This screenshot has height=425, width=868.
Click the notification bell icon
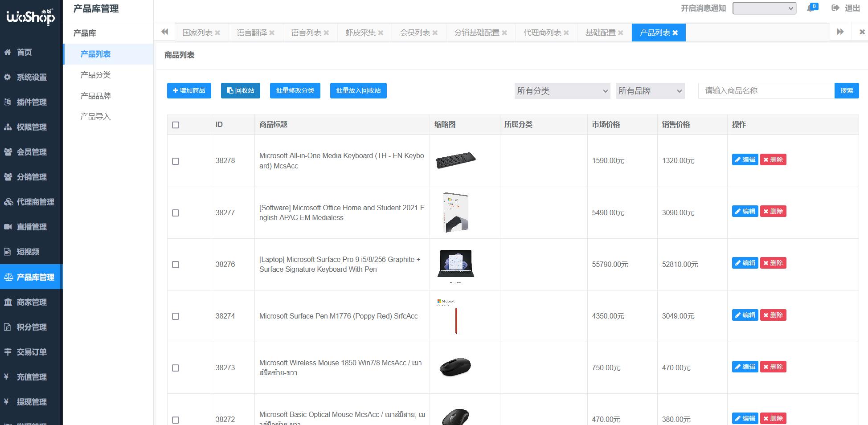pyautogui.click(x=811, y=8)
